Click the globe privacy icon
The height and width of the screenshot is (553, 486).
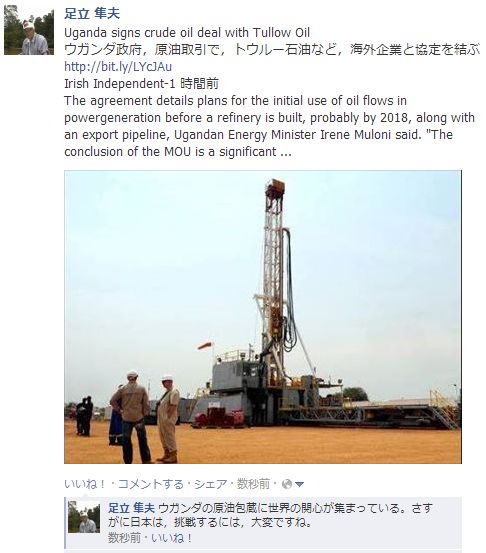click(x=287, y=484)
